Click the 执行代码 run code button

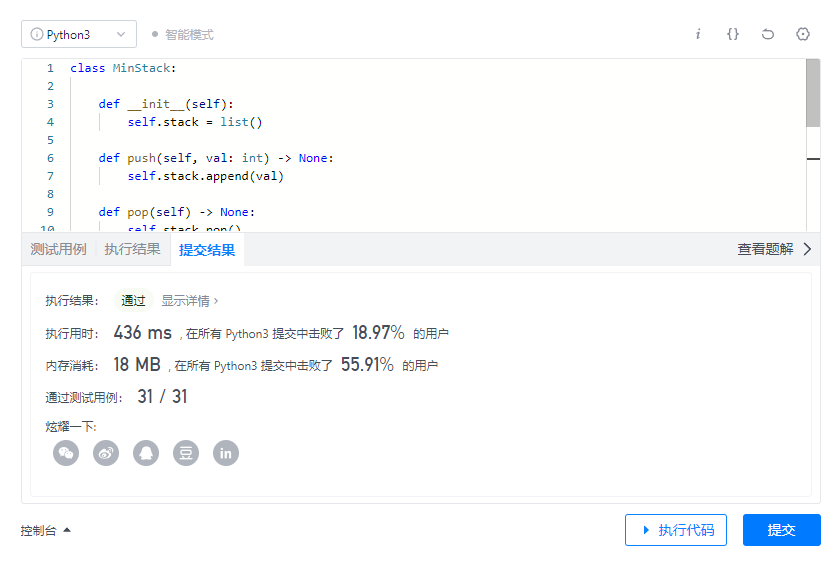click(x=676, y=530)
